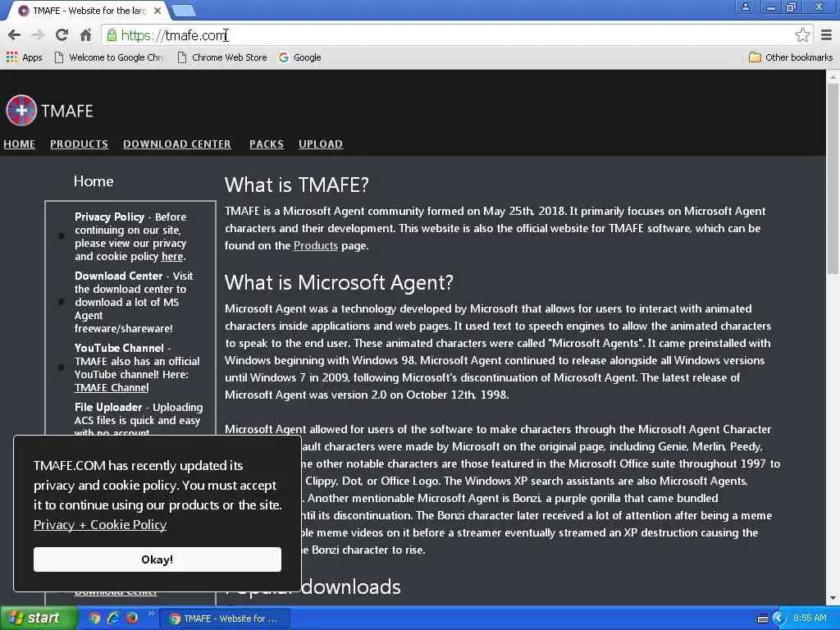The width and height of the screenshot is (840, 630).
Task: Click the 'What is Microsoft Agent?' heading
Action: (x=339, y=282)
